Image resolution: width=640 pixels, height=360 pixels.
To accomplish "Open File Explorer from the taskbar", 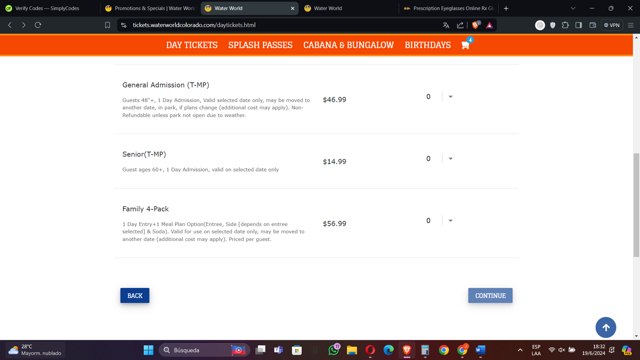I will (352, 350).
